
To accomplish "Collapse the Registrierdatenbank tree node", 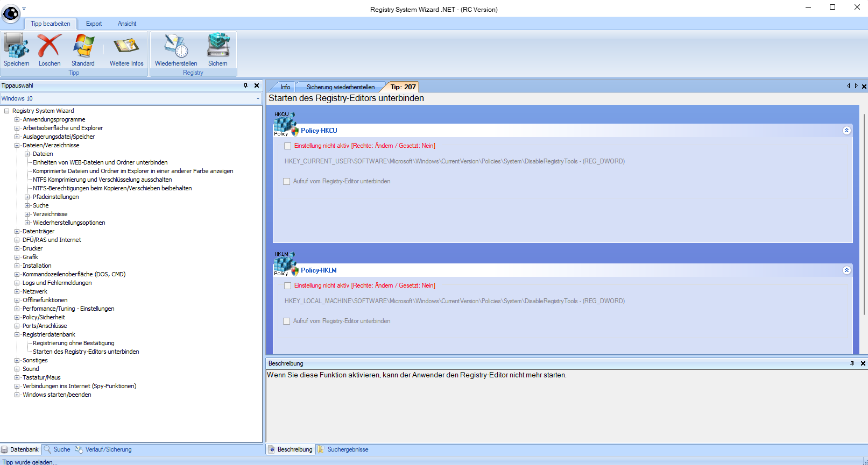I will pyautogui.click(x=17, y=334).
